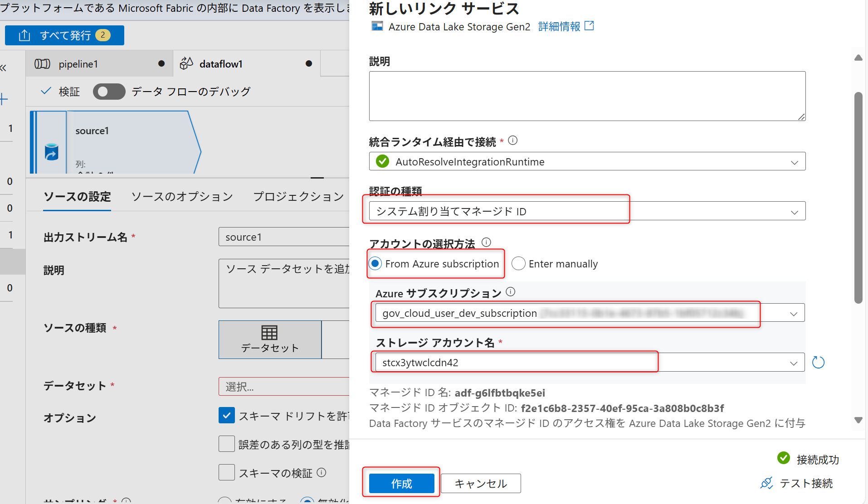Click the 作成 button

click(x=401, y=483)
